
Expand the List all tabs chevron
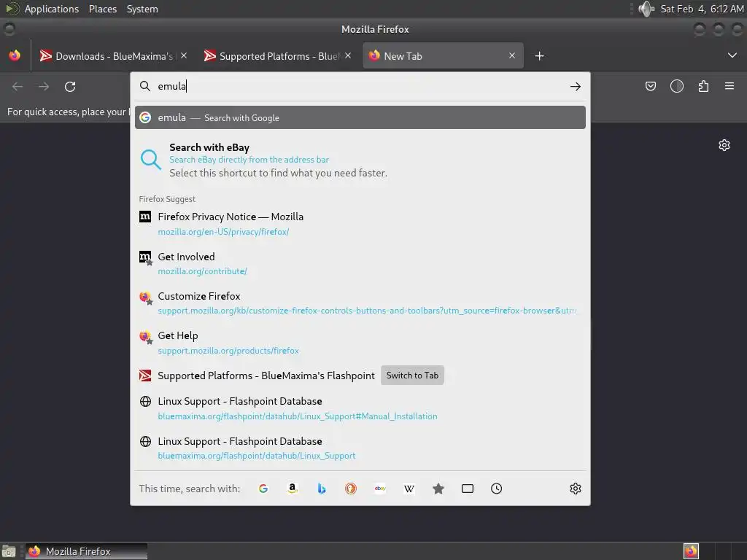click(732, 55)
